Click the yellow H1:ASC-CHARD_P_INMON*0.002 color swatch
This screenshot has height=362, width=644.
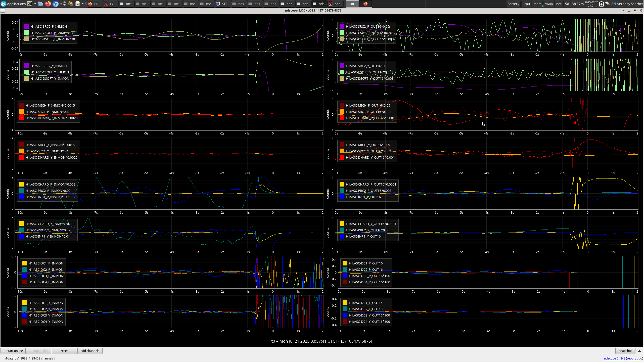point(22,184)
